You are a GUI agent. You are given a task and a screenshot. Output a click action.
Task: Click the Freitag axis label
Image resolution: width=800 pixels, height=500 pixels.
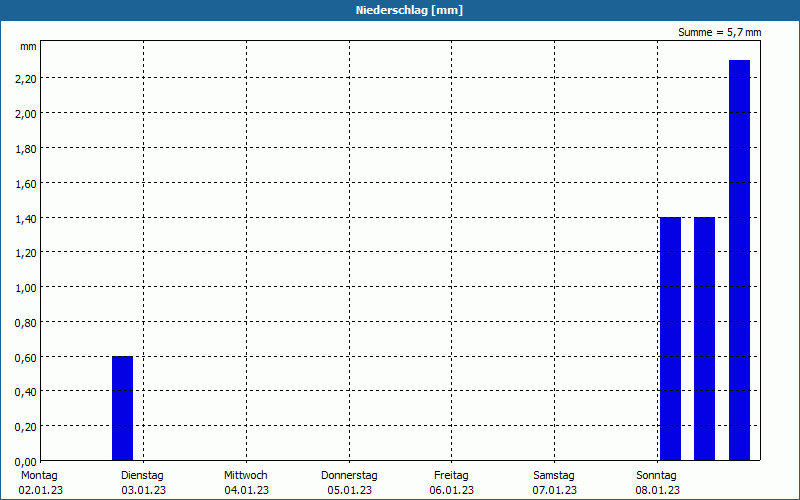click(452, 476)
